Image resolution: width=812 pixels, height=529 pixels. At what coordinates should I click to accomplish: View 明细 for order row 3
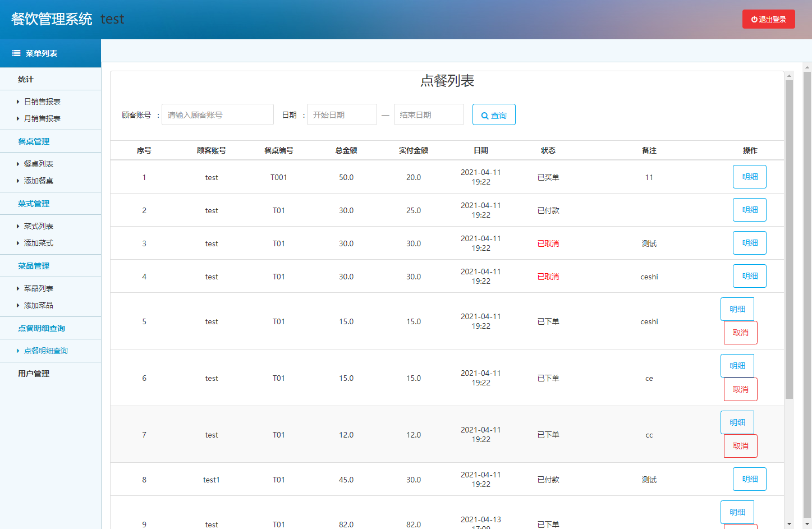(749, 243)
